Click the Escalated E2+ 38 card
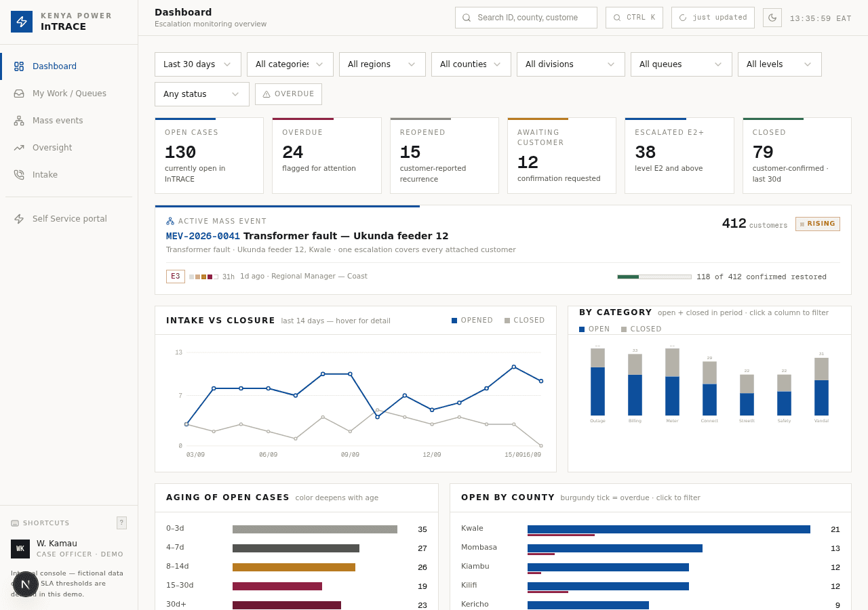Screen dimensions: 868x610 679,156
